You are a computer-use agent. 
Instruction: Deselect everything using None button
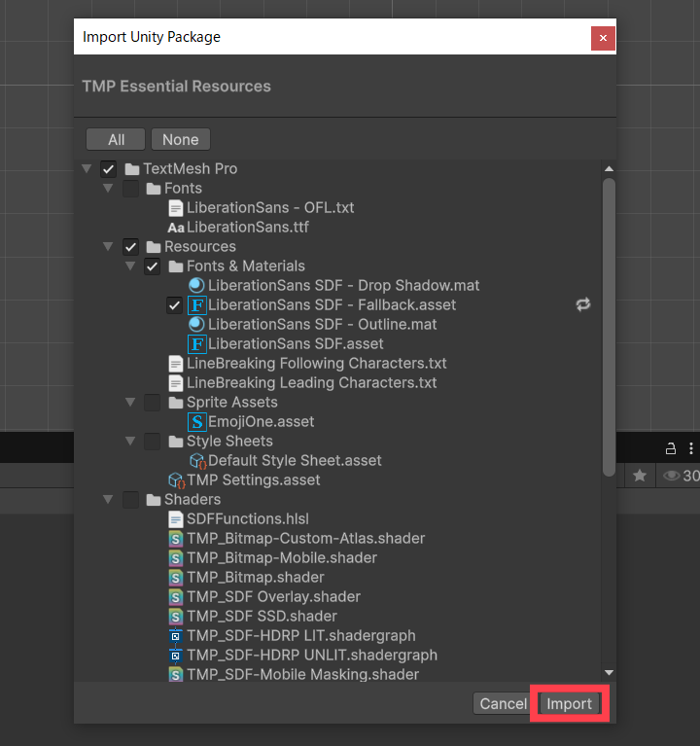pyautogui.click(x=181, y=139)
